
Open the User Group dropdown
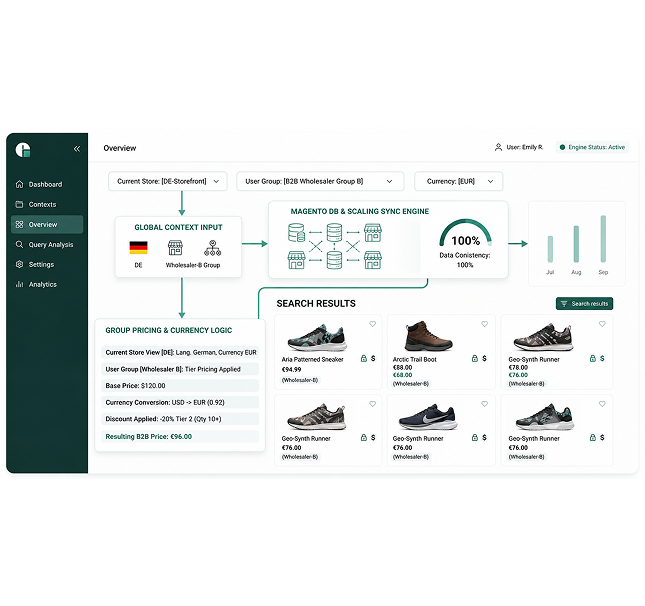click(320, 181)
